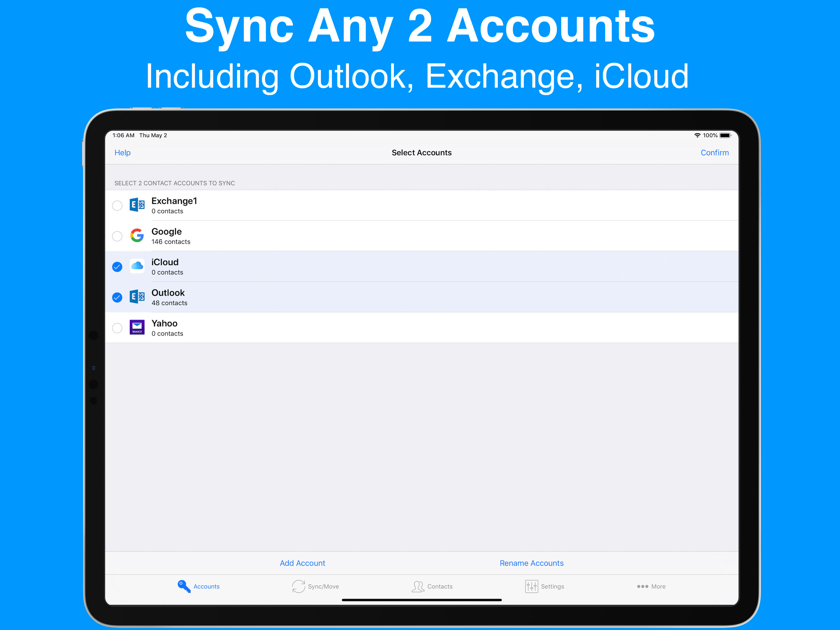Click the '48 contacts' count text

click(x=169, y=303)
